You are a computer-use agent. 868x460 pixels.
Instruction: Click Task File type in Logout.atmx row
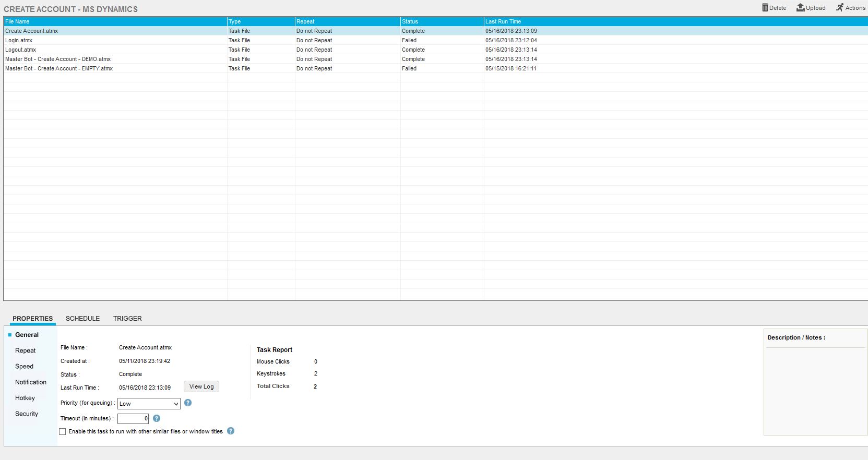[239, 50]
